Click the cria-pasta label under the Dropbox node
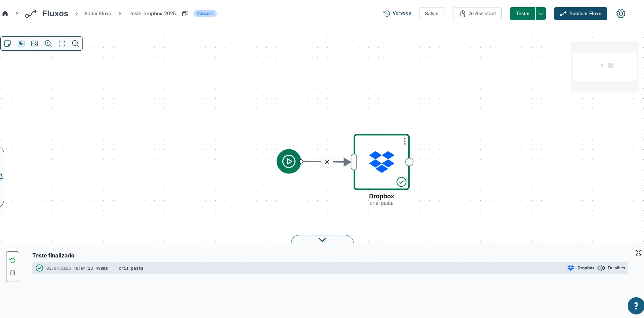This screenshot has height=318, width=644. pos(381,203)
